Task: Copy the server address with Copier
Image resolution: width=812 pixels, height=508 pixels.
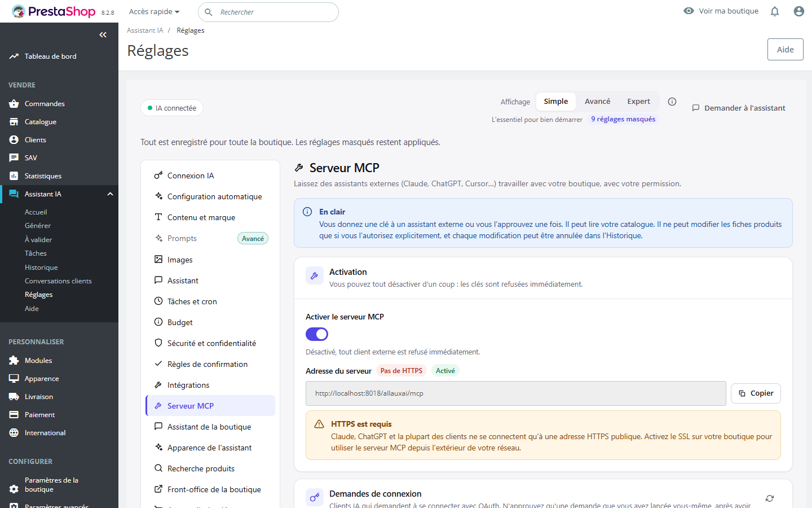Action: pyautogui.click(x=756, y=393)
